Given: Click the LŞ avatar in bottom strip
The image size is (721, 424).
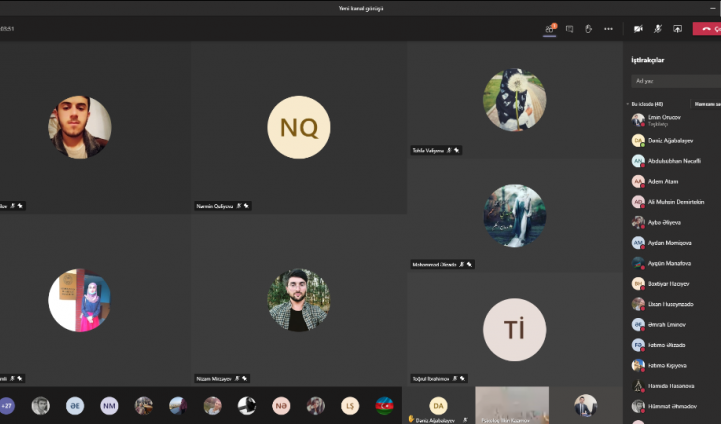Looking at the screenshot, I should click(x=350, y=406).
